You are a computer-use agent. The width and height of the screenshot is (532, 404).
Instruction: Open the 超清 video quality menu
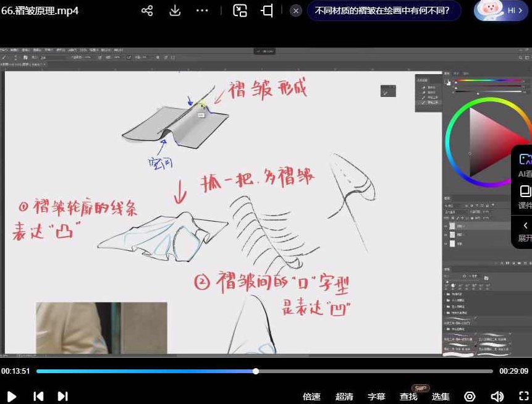pyautogui.click(x=344, y=397)
